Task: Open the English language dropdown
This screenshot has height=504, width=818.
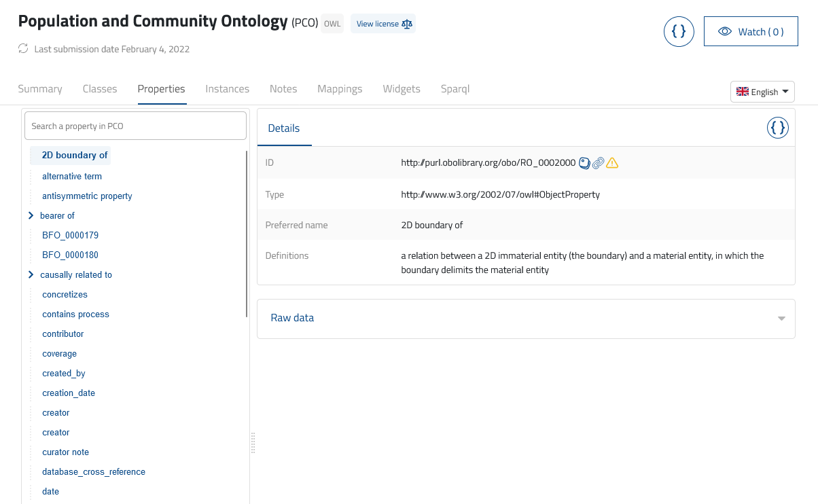Action: click(762, 91)
